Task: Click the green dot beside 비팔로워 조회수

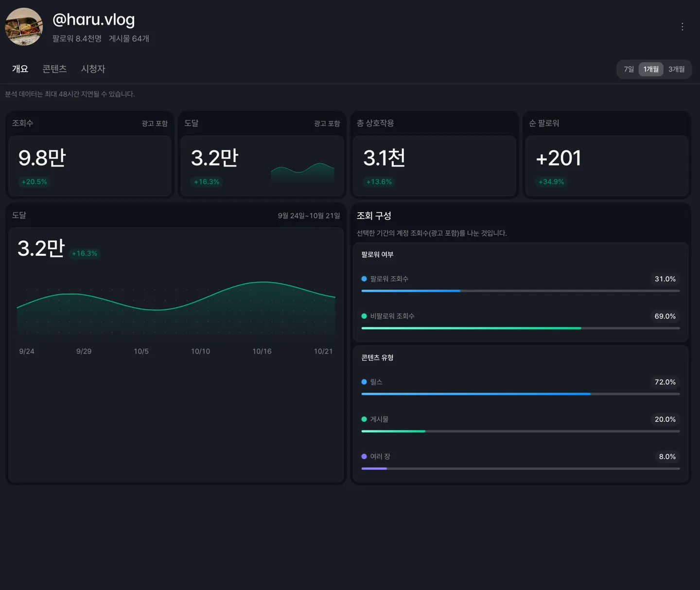Action: click(364, 316)
